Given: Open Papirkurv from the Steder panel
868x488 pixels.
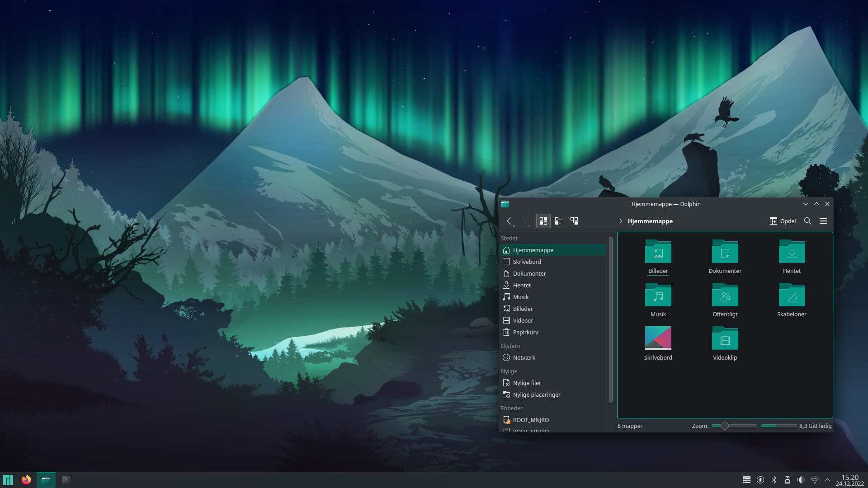Looking at the screenshot, I should pyautogui.click(x=525, y=332).
